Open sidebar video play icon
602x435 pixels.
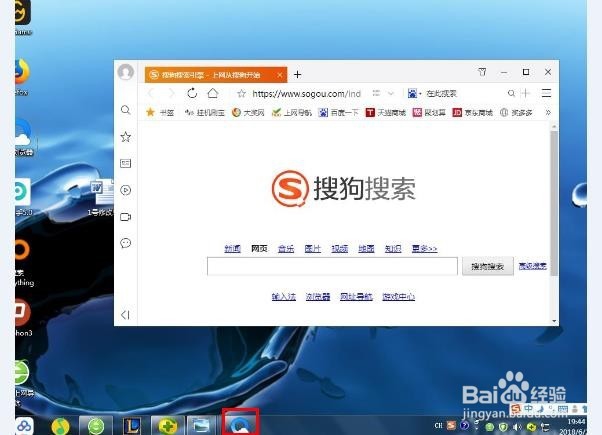[x=126, y=190]
